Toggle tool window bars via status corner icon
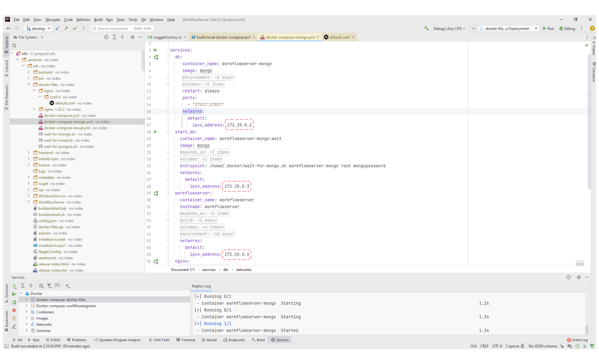The width and height of the screenshot is (599, 364). [x=6, y=346]
